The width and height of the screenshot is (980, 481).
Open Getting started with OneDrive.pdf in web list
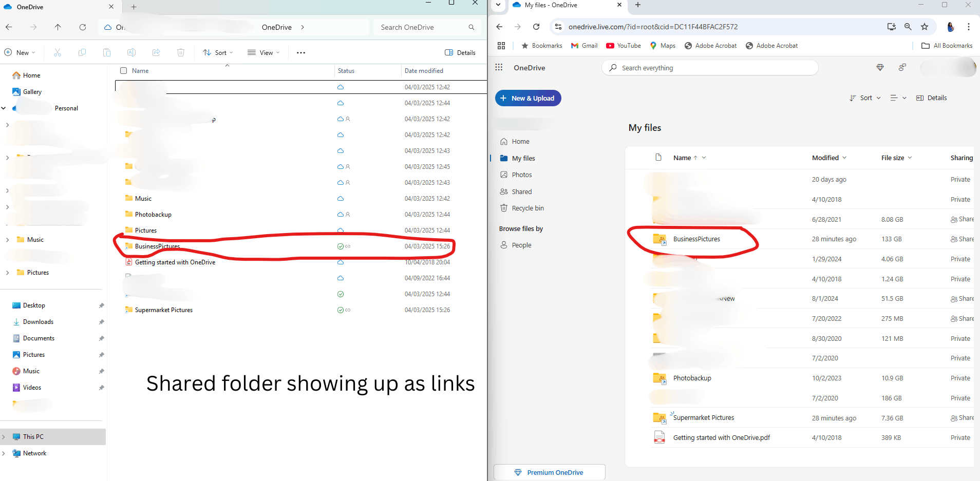click(x=721, y=438)
